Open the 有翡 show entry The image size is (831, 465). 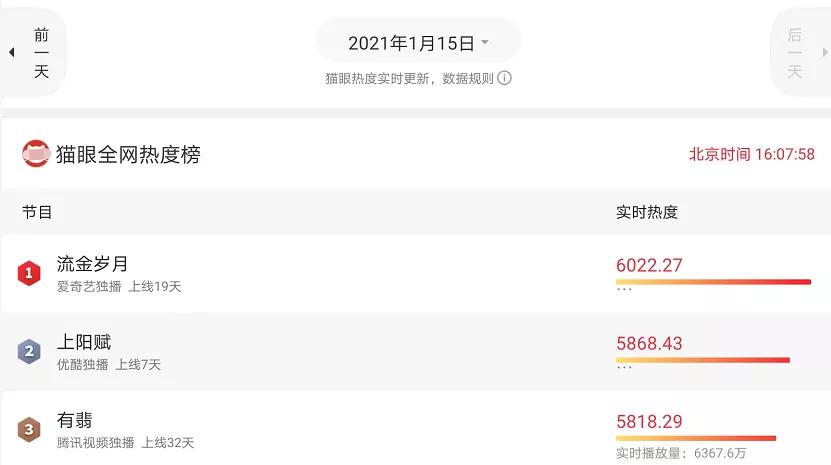point(416,428)
